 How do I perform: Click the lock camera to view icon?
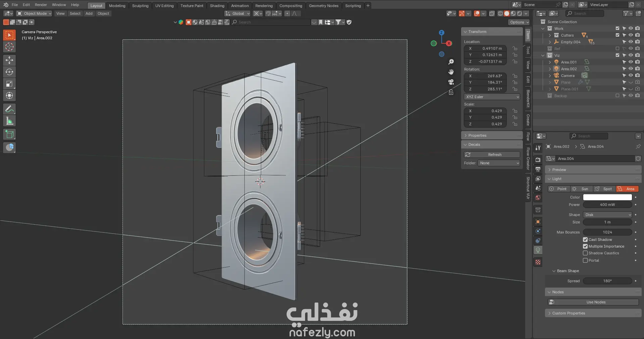451,92
